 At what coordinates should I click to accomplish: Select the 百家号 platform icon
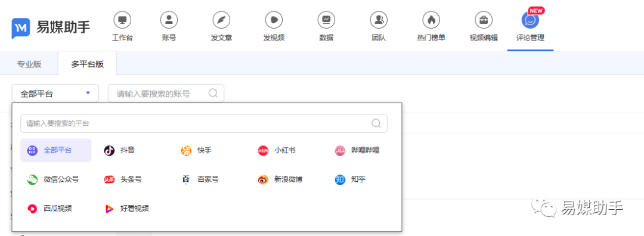coord(186,179)
